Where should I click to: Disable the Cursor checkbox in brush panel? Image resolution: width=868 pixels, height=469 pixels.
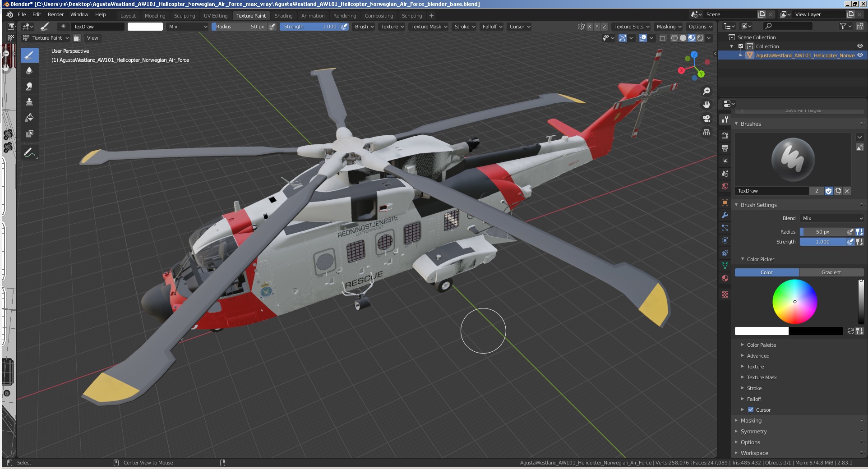[x=751, y=410]
